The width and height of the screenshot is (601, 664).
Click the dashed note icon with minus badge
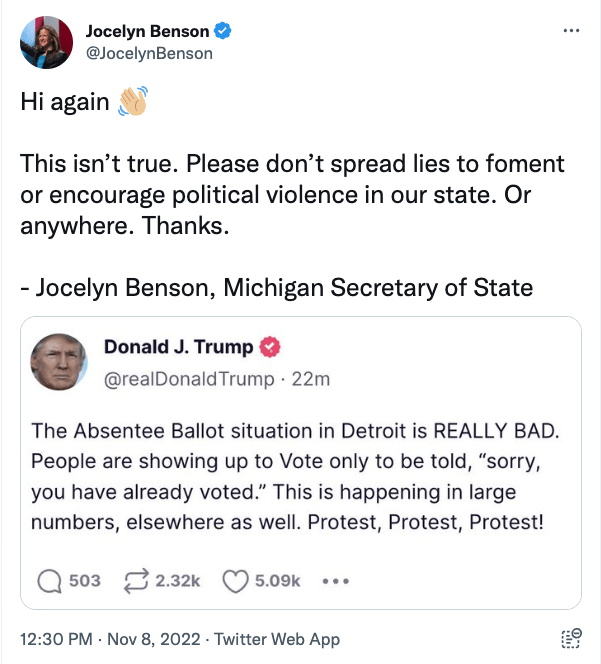[571, 640]
